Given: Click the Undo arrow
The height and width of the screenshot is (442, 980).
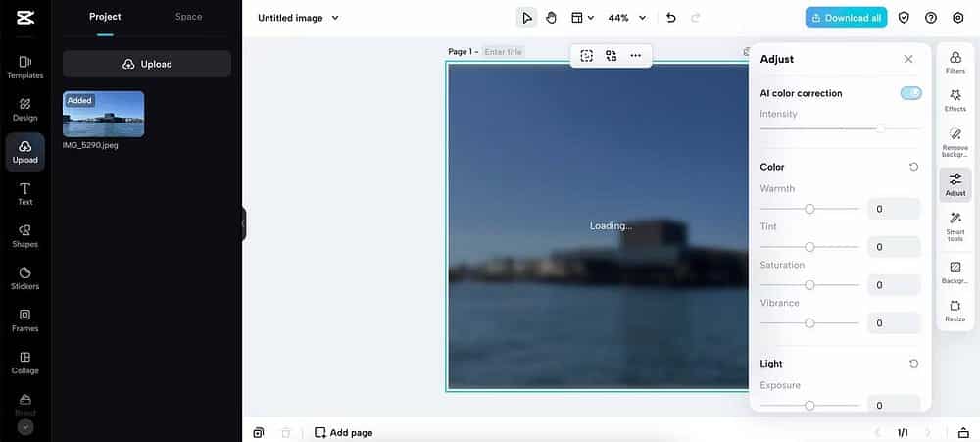Looking at the screenshot, I should point(671,18).
